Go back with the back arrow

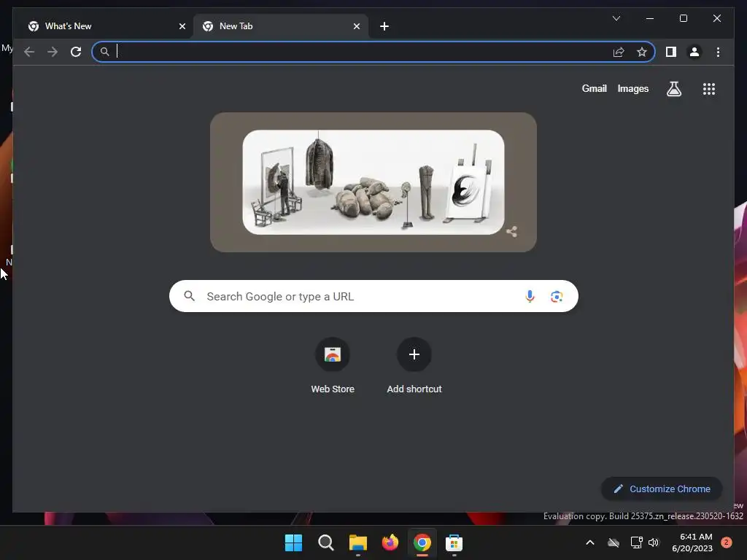(29, 52)
